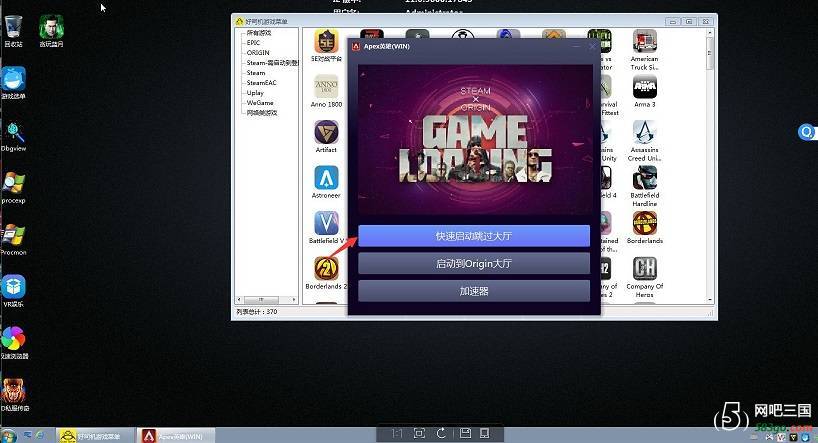Click the tree panel horizontal scrollbar thumb

(x=261, y=300)
